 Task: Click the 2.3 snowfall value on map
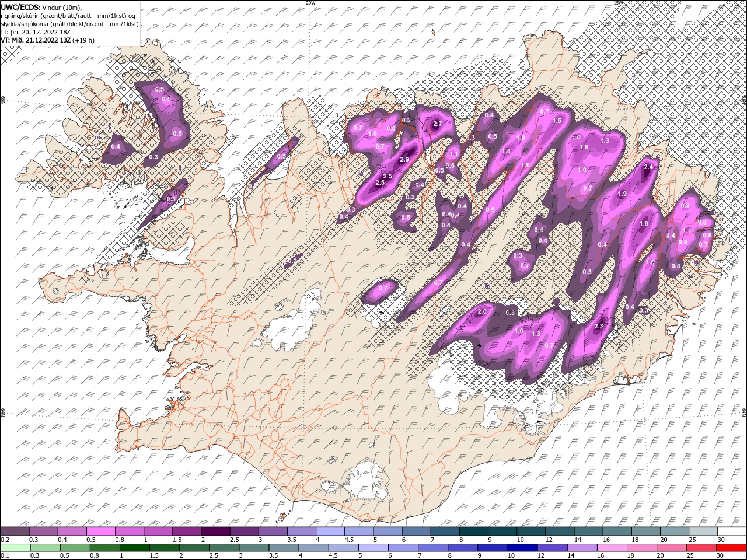(x=598, y=327)
